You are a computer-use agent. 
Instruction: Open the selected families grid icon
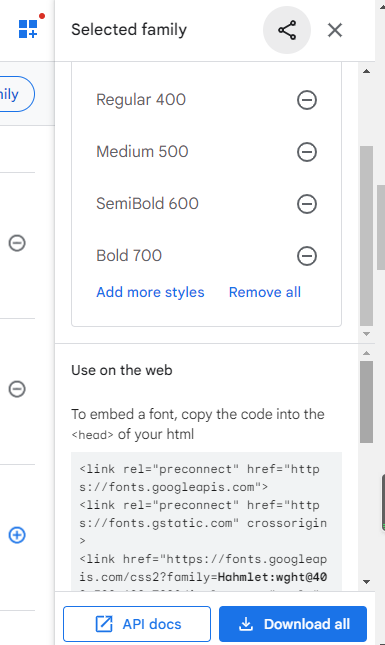click(28, 29)
